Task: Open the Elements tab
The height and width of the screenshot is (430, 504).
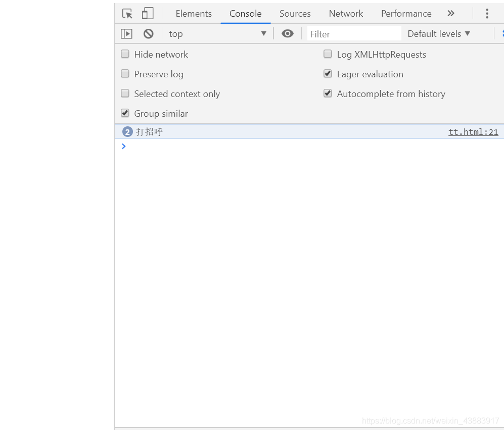Action: tap(194, 14)
